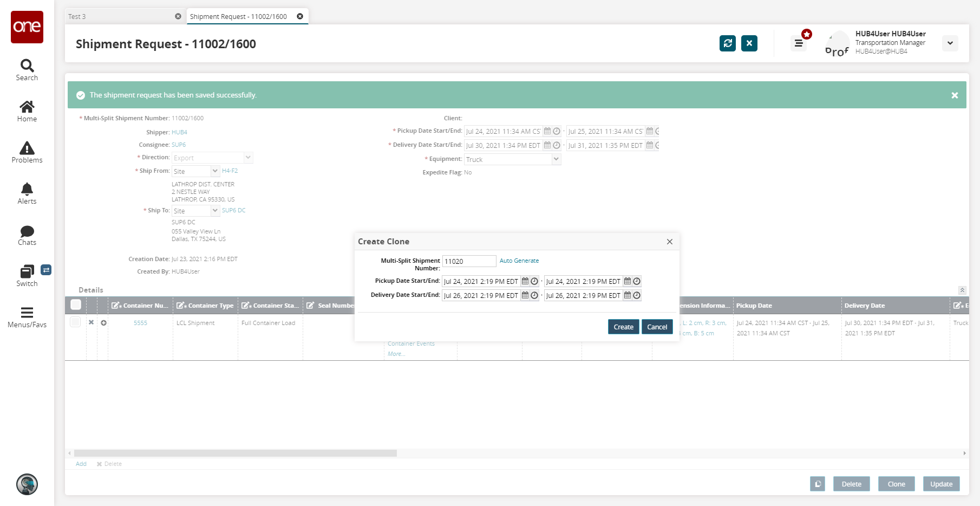
Task: Open the Problems panel
Action: (x=27, y=153)
